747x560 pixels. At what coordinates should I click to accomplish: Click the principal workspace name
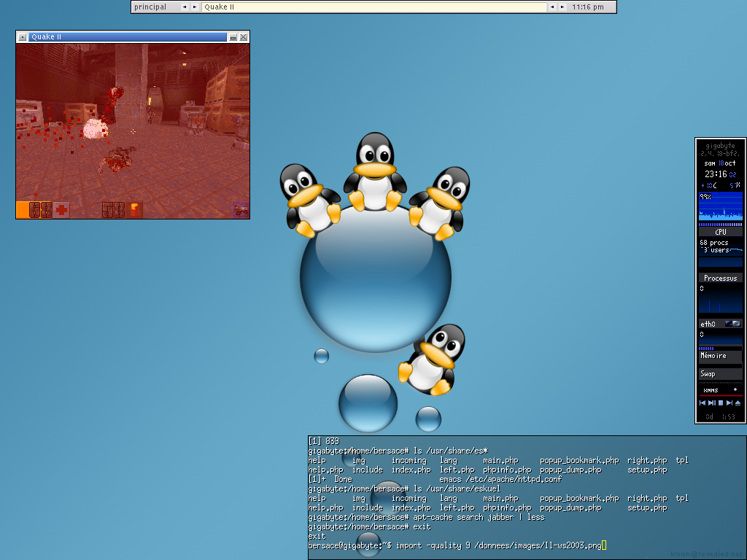pyautogui.click(x=150, y=7)
